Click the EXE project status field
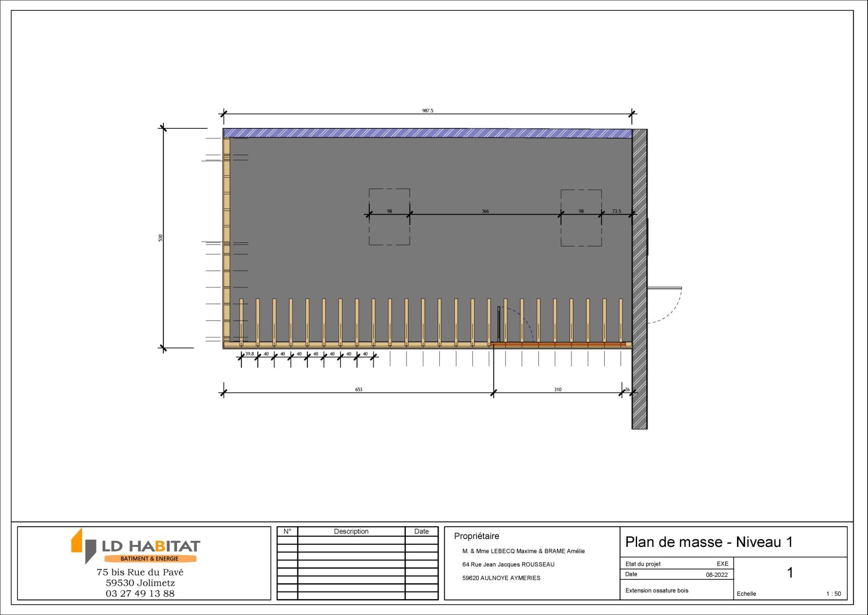This screenshot has height=615, width=868. pyautogui.click(x=722, y=564)
